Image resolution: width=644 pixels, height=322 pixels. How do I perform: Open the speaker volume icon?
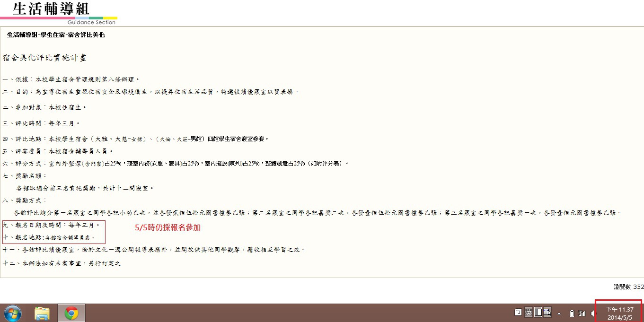(593, 313)
